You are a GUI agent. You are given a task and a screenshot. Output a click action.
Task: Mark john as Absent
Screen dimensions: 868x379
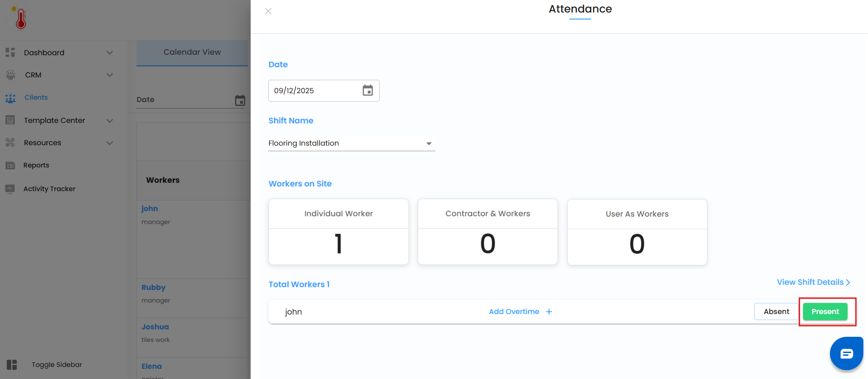click(776, 312)
